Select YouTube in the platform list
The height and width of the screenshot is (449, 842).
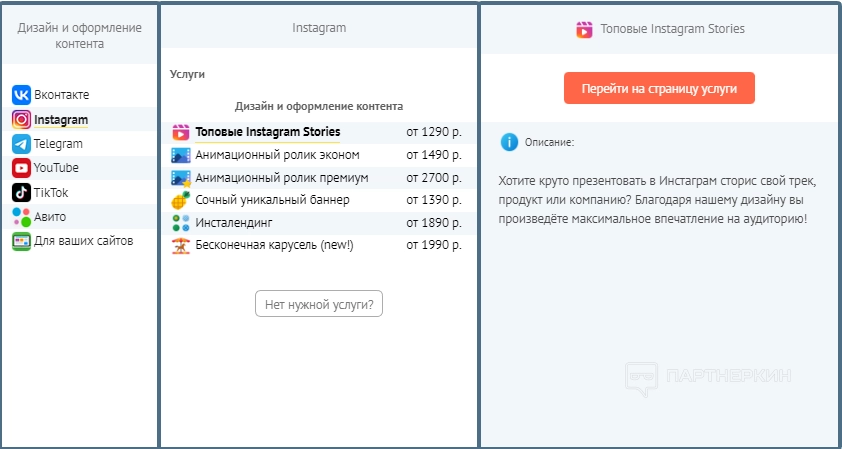(x=56, y=168)
